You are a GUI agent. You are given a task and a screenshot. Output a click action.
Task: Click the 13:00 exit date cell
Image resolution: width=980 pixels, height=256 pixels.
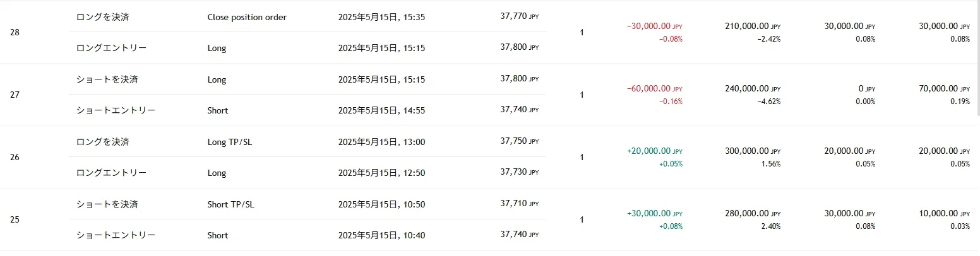pyautogui.click(x=381, y=142)
